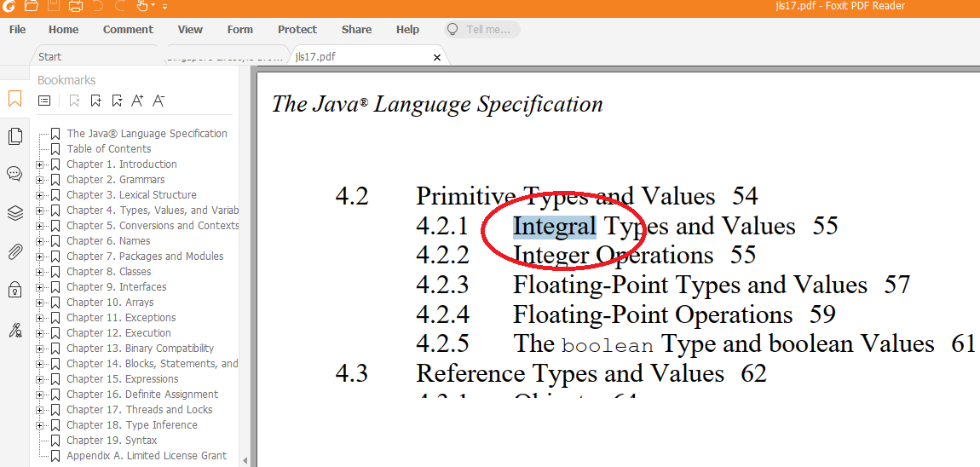
Task: Select Chapter 17. Threads and Locks bookmark
Action: tap(140, 410)
